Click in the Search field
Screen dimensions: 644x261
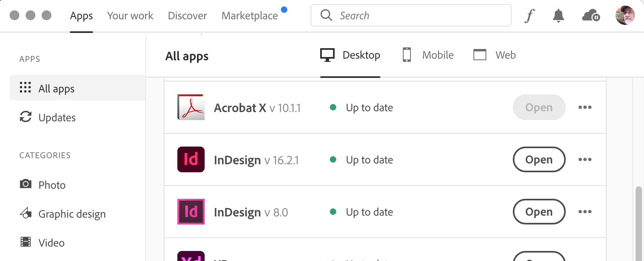tap(411, 15)
